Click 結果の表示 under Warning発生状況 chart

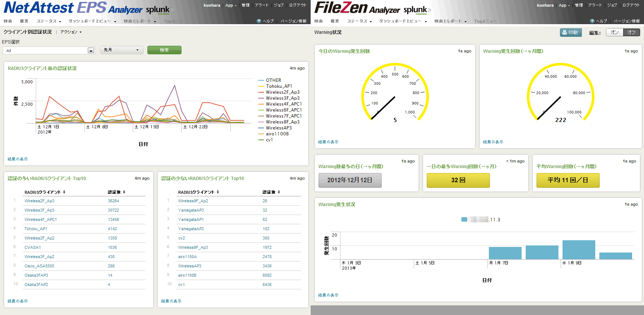[x=329, y=295]
